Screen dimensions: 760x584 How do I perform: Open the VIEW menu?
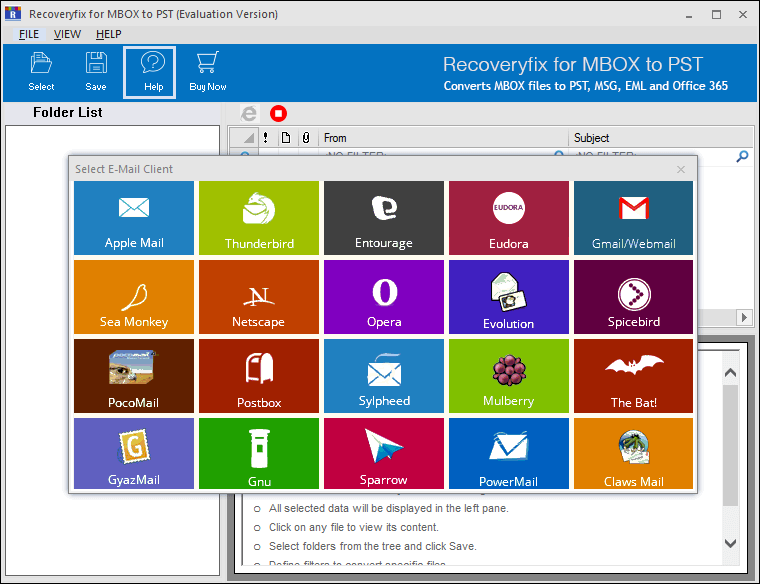tap(67, 34)
